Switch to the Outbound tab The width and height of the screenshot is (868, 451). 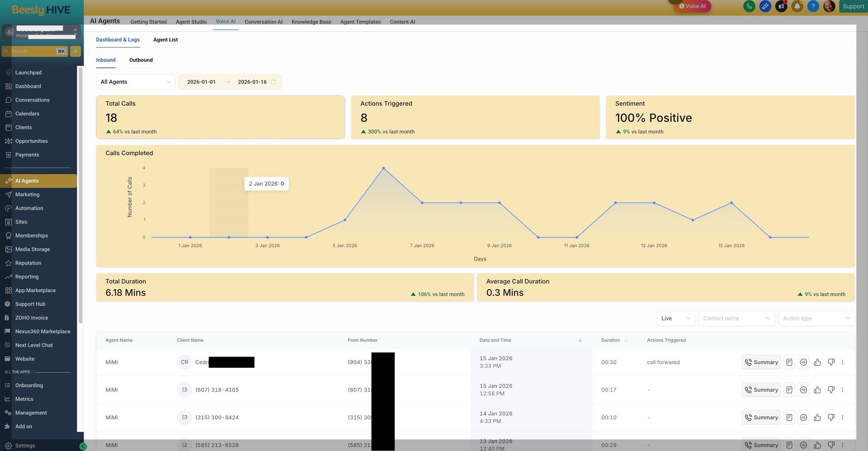[141, 60]
